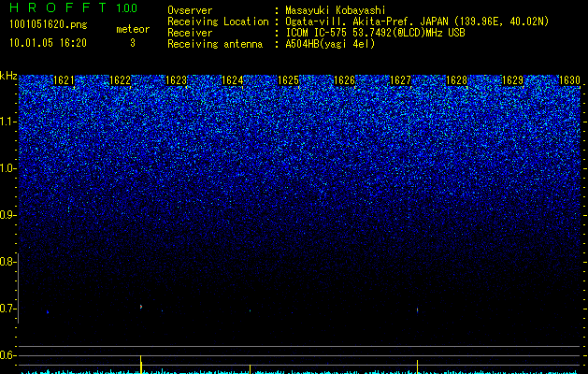The width and height of the screenshot is (588, 374).
Task: Click the 0.8 kHz axis label
Action: pos(8,262)
